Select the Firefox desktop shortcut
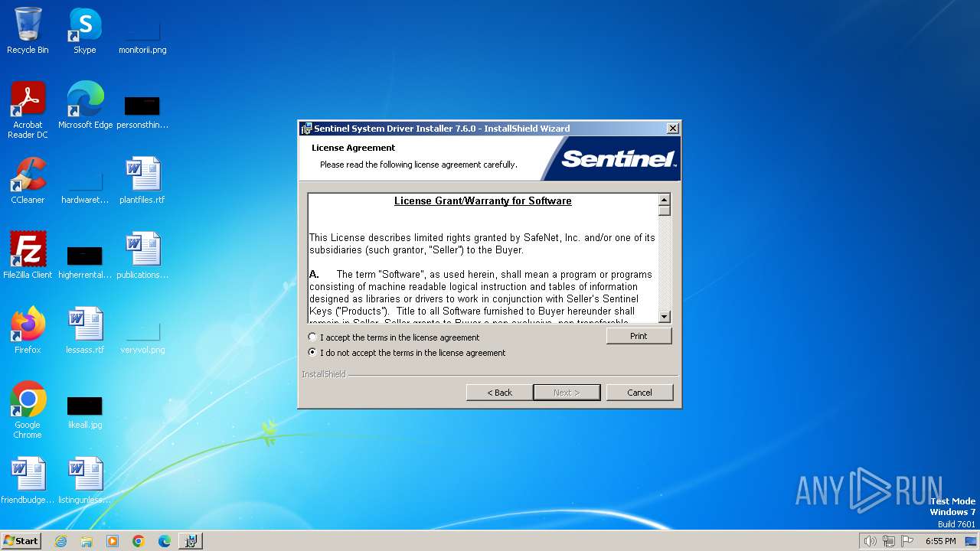980x551 pixels. (x=28, y=331)
